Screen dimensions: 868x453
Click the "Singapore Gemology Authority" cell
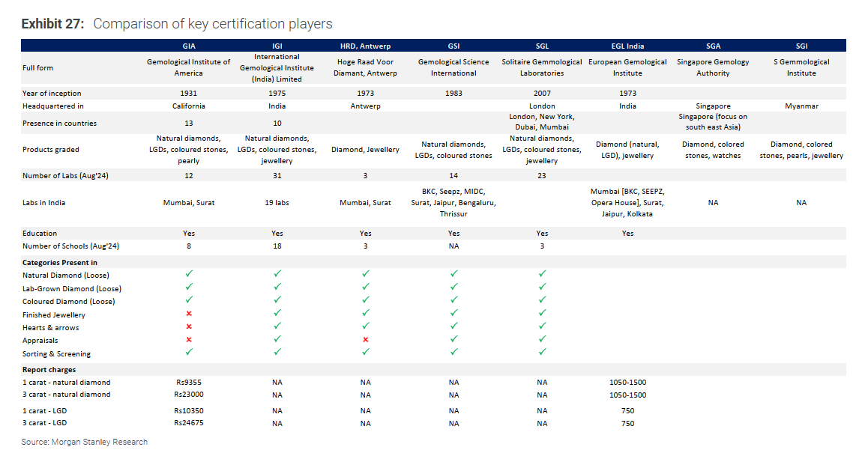pos(713,67)
